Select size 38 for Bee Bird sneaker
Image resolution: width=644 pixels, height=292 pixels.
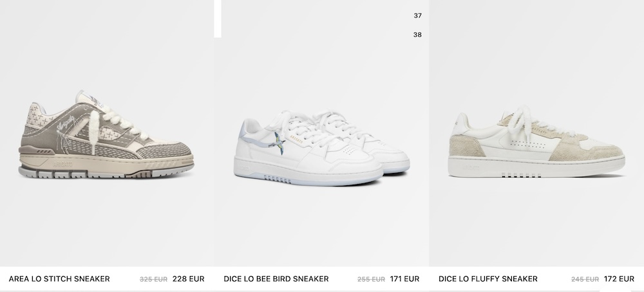(417, 35)
